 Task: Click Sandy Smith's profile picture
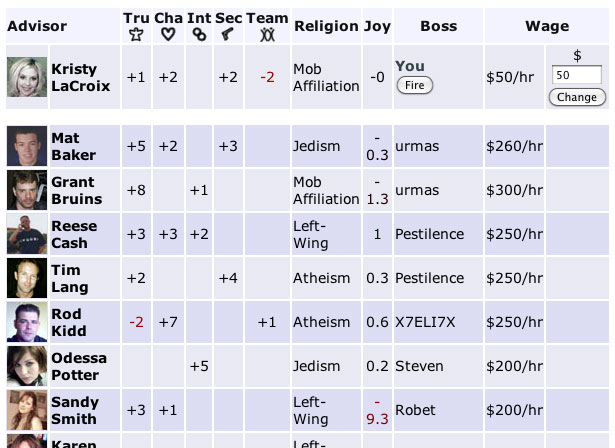[x=26, y=410]
